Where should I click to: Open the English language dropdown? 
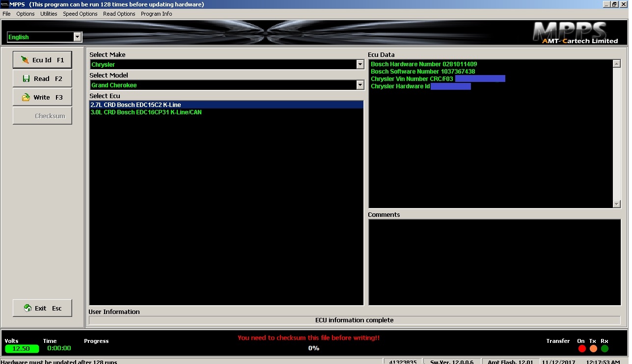77,37
